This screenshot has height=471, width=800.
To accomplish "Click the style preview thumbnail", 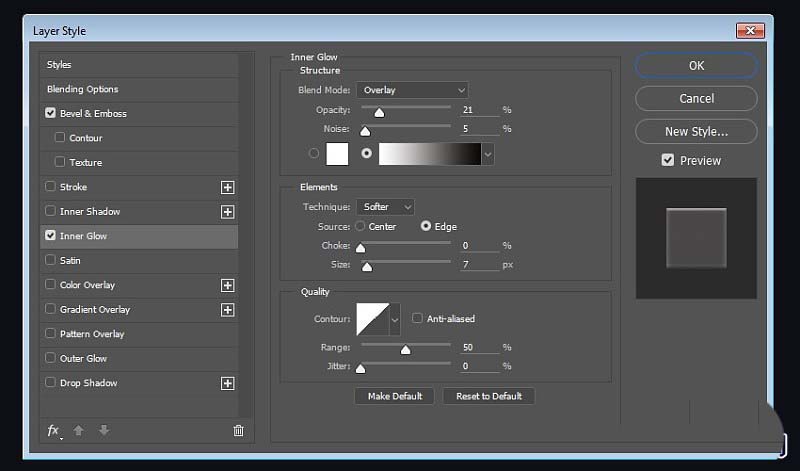I will (x=696, y=238).
